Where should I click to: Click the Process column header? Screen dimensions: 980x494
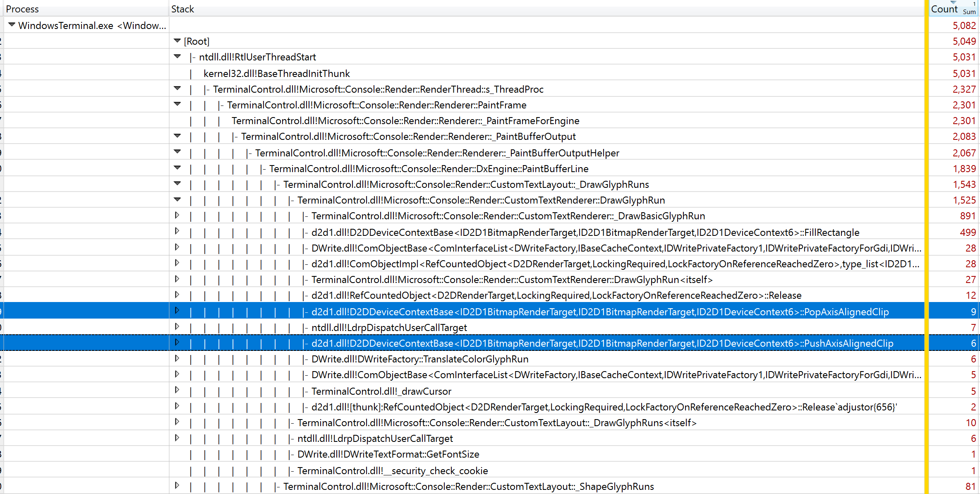click(22, 9)
